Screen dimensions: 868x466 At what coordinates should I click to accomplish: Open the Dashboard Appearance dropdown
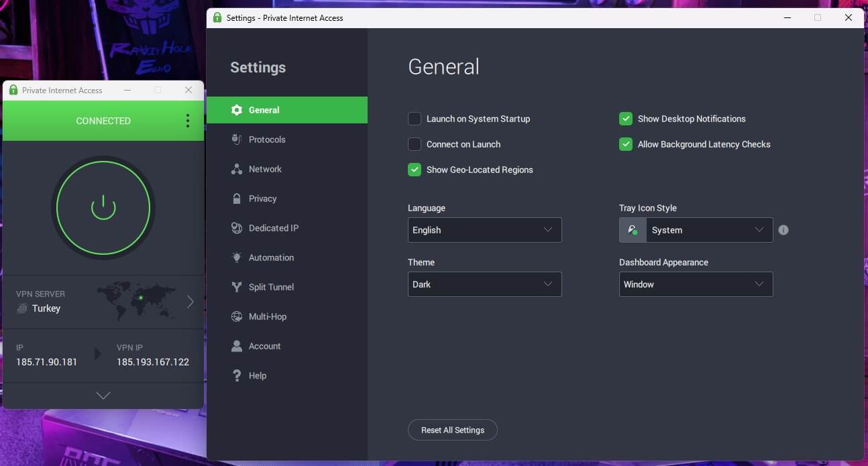(x=696, y=284)
